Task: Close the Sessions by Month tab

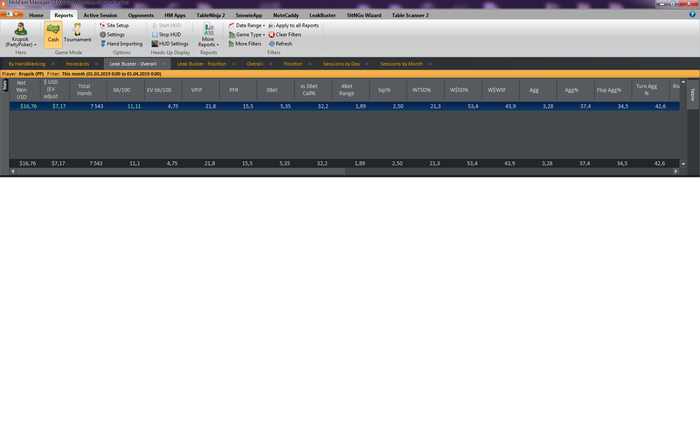Action: tap(430, 64)
